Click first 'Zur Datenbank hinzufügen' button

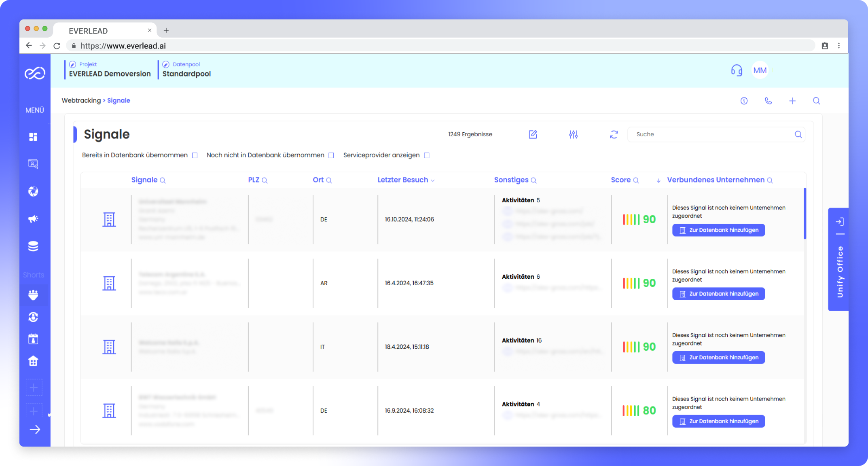tap(718, 230)
